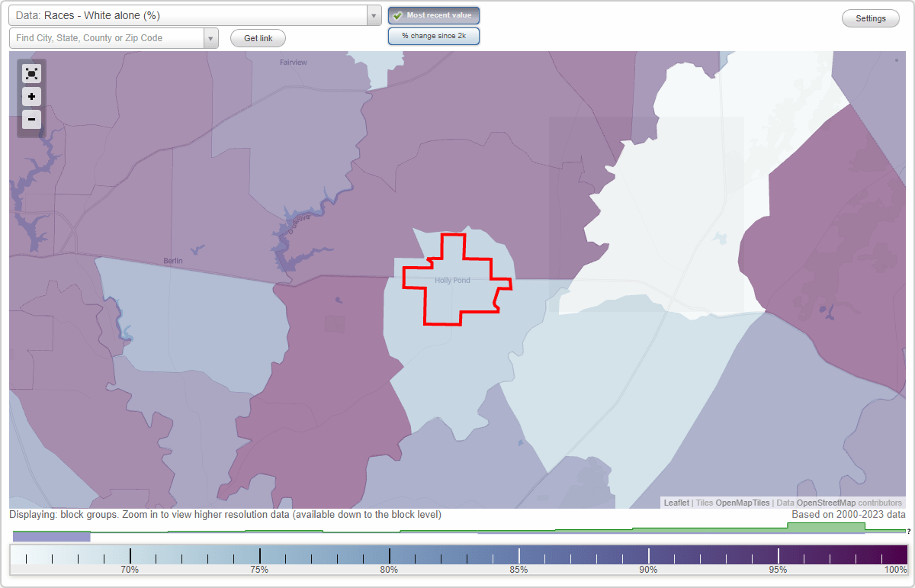
Task: Open the Races - White alone combo box
Action: click(x=191, y=15)
